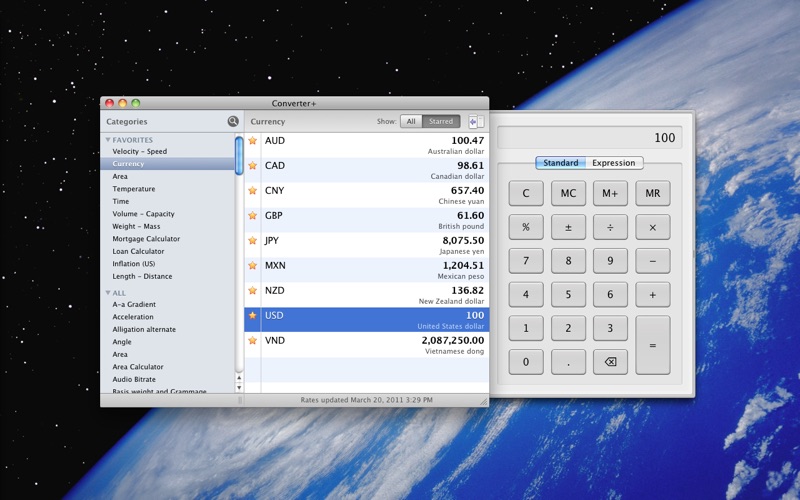Select Velocity – Speed in Favorites

pos(140,152)
